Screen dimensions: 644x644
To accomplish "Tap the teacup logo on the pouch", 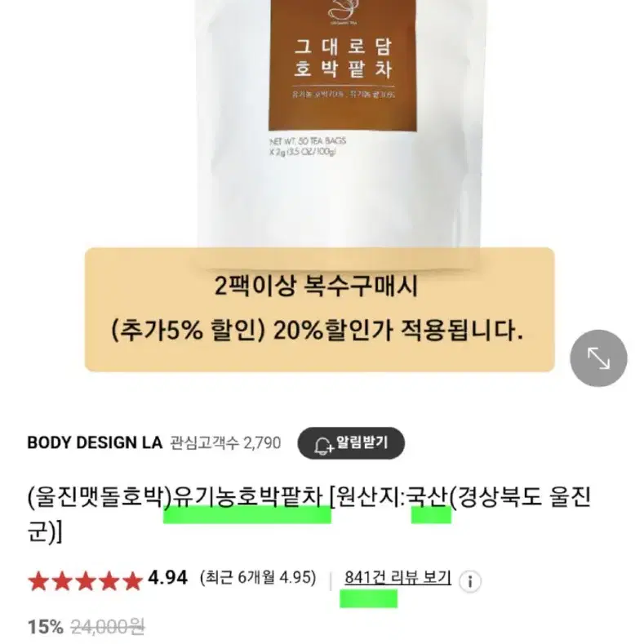I will click(343, 11).
